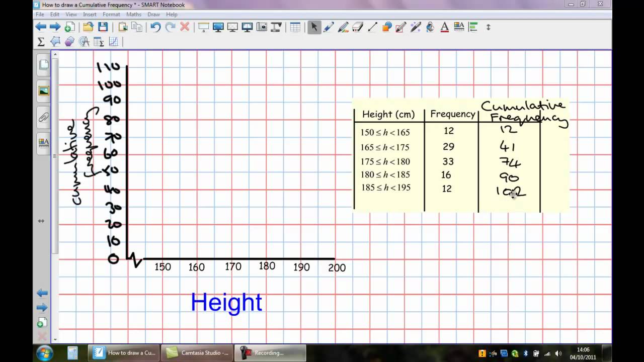This screenshot has width=644, height=362.
Task: Open the Shapes tool
Action: (387, 27)
